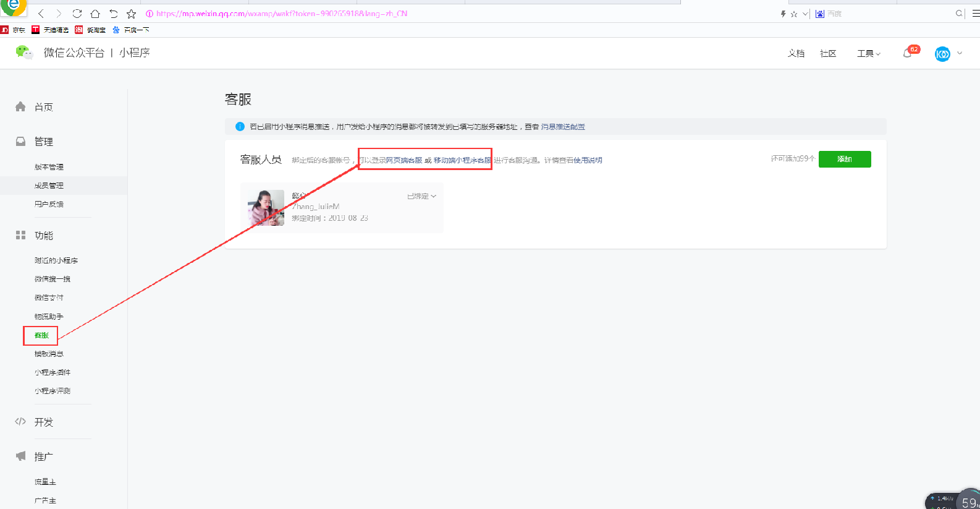Click the address bar URL
This screenshot has height=509, width=980.
coord(282,14)
